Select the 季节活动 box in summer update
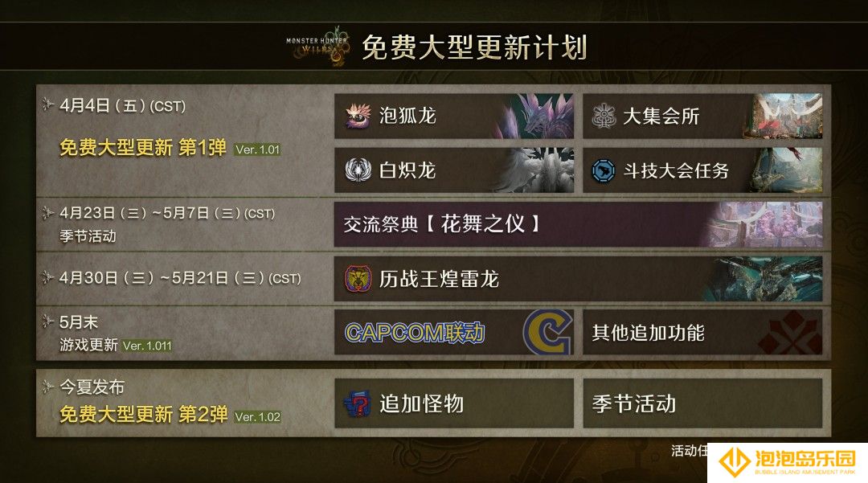Image resolution: width=868 pixels, height=483 pixels. pos(702,403)
